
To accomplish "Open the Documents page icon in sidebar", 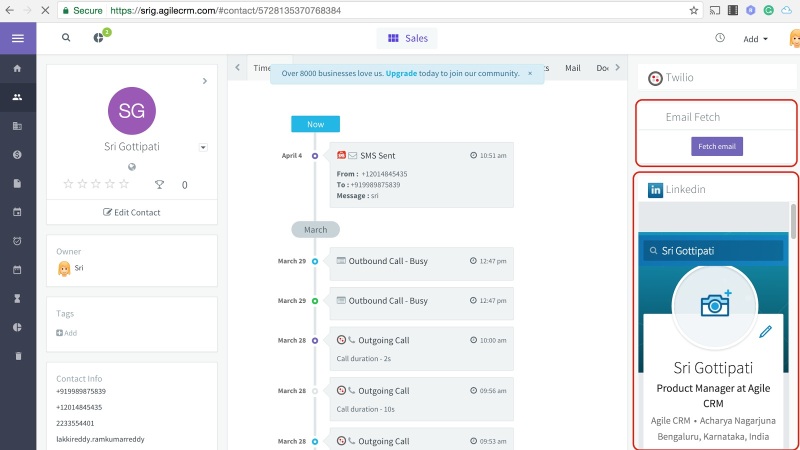I will [x=17, y=183].
